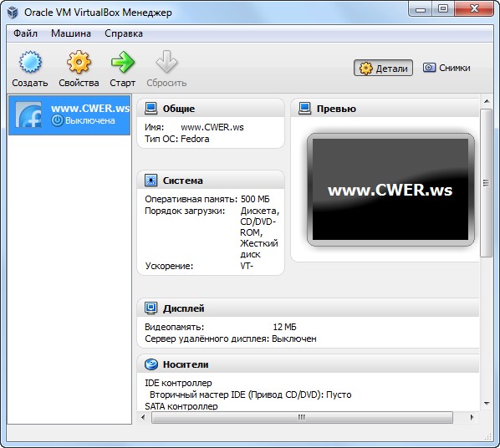This screenshot has width=500, height=448.
Task: Switch to Детали view button
Action: (383, 68)
